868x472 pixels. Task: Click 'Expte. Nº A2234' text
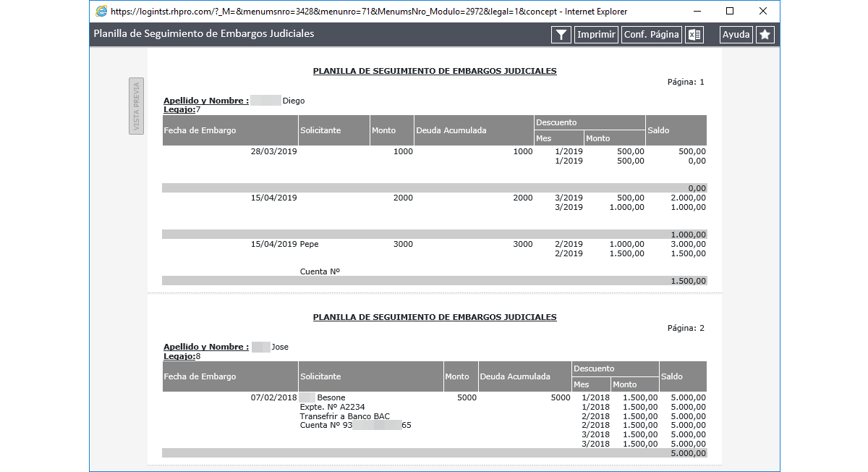click(x=333, y=407)
